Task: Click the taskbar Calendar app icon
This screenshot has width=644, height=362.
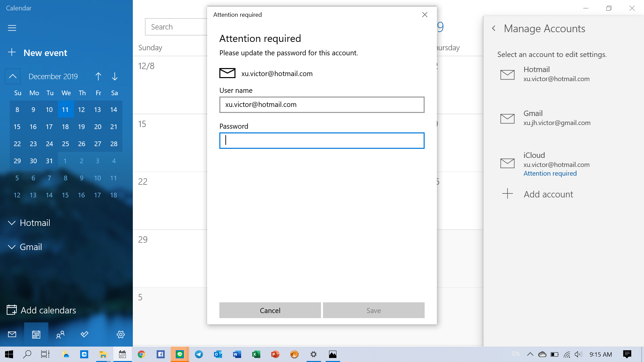Action: tap(122, 354)
